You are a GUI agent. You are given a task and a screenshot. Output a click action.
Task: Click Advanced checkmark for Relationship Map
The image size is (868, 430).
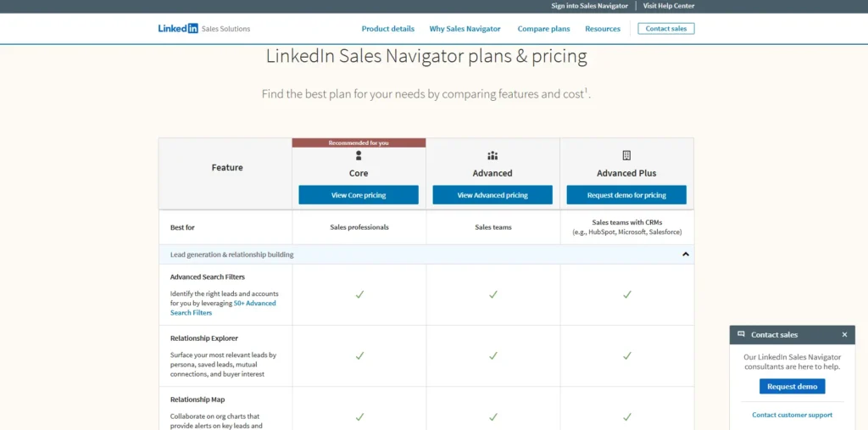[x=493, y=416]
